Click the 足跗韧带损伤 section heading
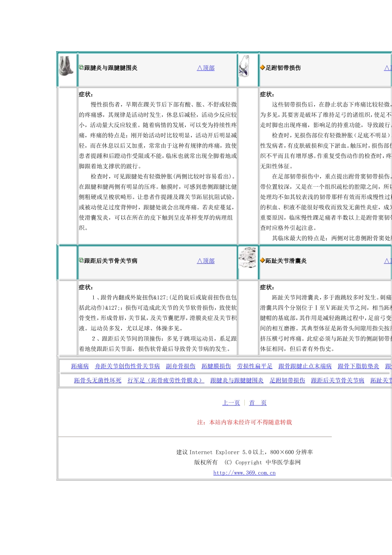Image resolution: width=392 pixels, height=555 pixels. click(283, 68)
